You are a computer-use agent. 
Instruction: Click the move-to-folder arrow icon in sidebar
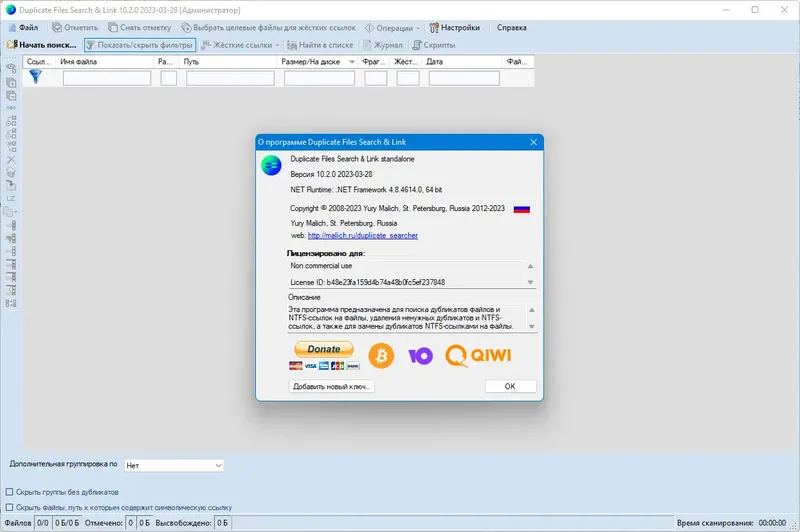click(x=11, y=186)
